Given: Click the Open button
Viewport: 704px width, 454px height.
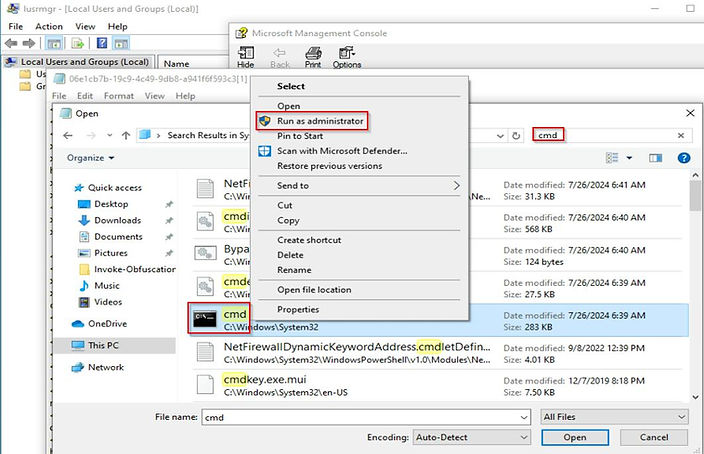Looking at the screenshot, I should click(575, 437).
